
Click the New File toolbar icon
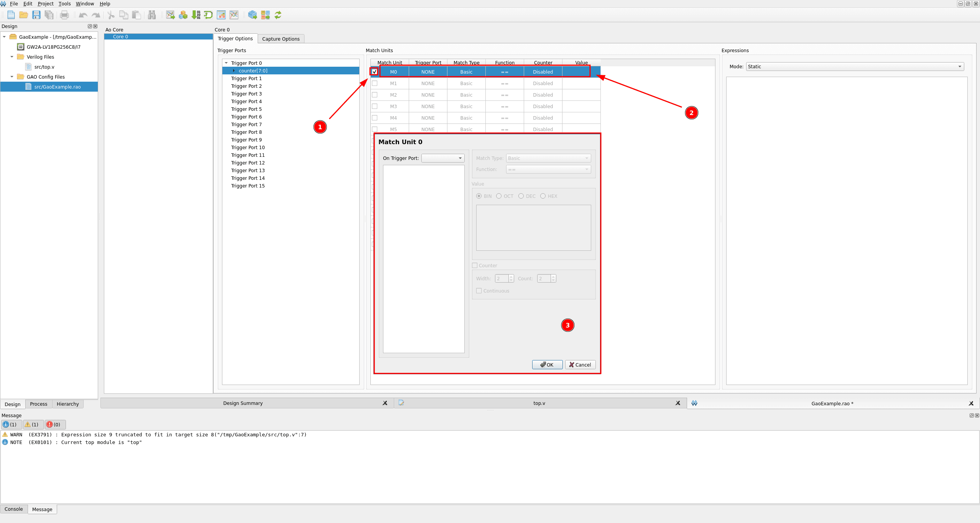[11, 15]
